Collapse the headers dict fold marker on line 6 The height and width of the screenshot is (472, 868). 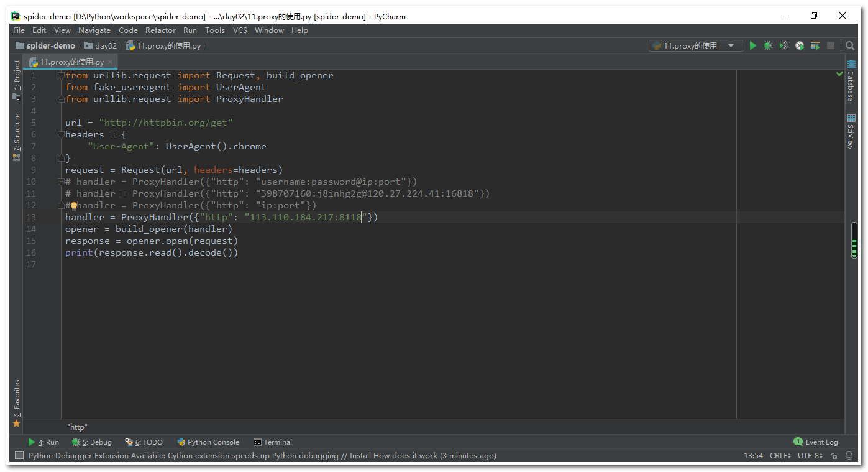[x=61, y=134]
